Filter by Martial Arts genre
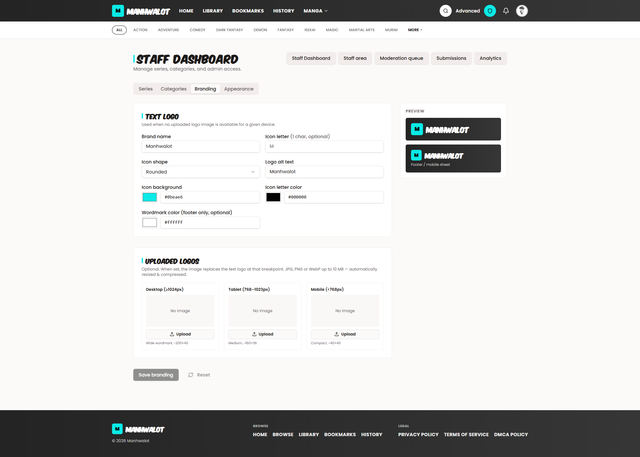 (362, 30)
